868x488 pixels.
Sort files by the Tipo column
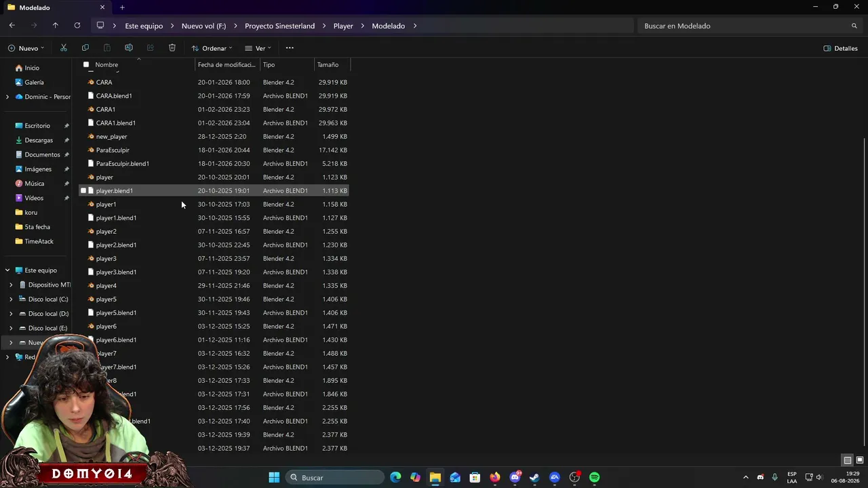[269, 64]
